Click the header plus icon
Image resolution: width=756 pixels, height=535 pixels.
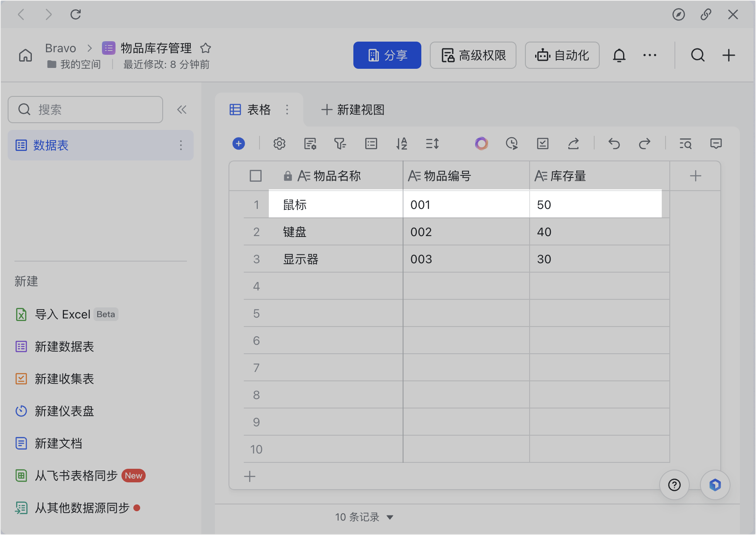[729, 55]
